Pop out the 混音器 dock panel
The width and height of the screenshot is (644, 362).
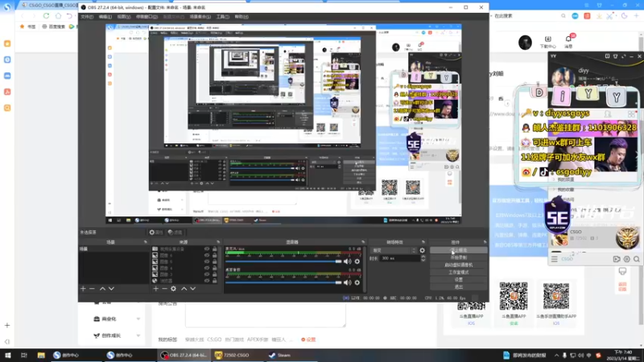coord(363,242)
